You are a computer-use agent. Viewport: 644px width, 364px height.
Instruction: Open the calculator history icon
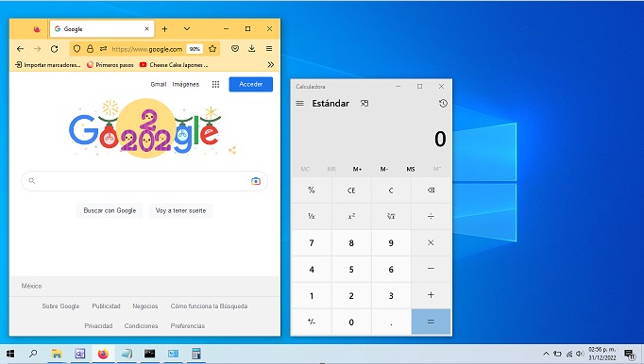[443, 104]
